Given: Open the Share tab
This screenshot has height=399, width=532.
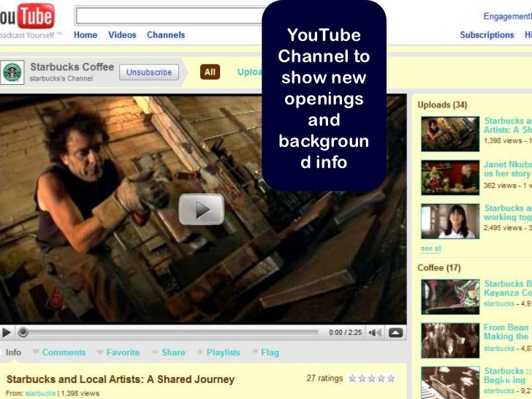Looking at the screenshot, I should coord(173,352).
